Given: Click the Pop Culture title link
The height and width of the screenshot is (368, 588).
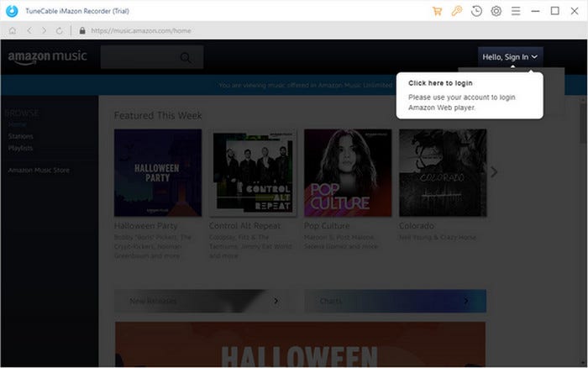Looking at the screenshot, I should coord(327,226).
